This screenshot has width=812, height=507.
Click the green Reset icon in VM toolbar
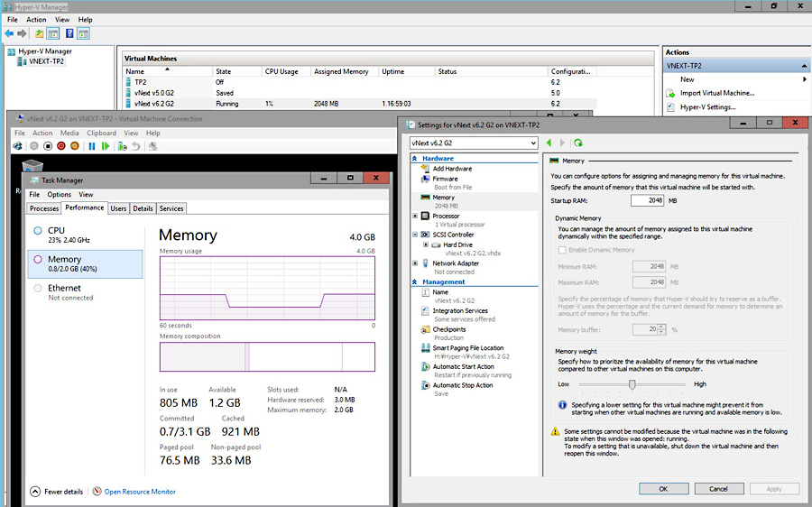[x=106, y=146]
